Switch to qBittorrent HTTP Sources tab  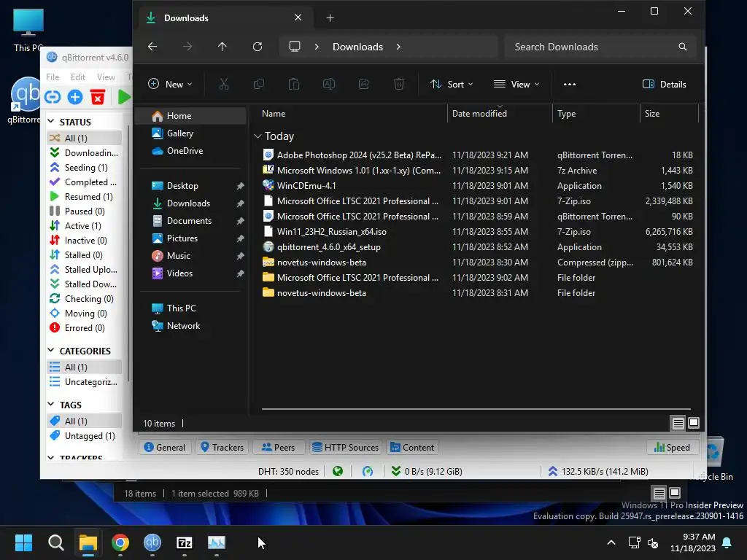tap(345, 447)
